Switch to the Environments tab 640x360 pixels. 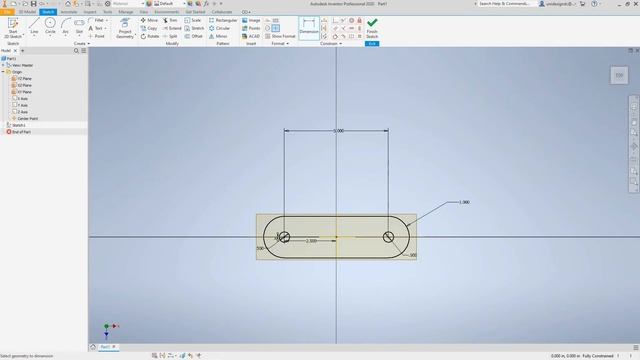click(x=167, y=12)
